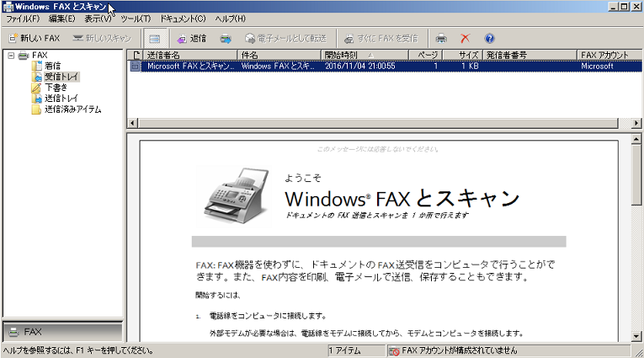Image resolution: width=644 pixels, height=358 pixels.
Task: Sort by FAX Account (FAX アカウント) column
Action: (x=609, y=55)
